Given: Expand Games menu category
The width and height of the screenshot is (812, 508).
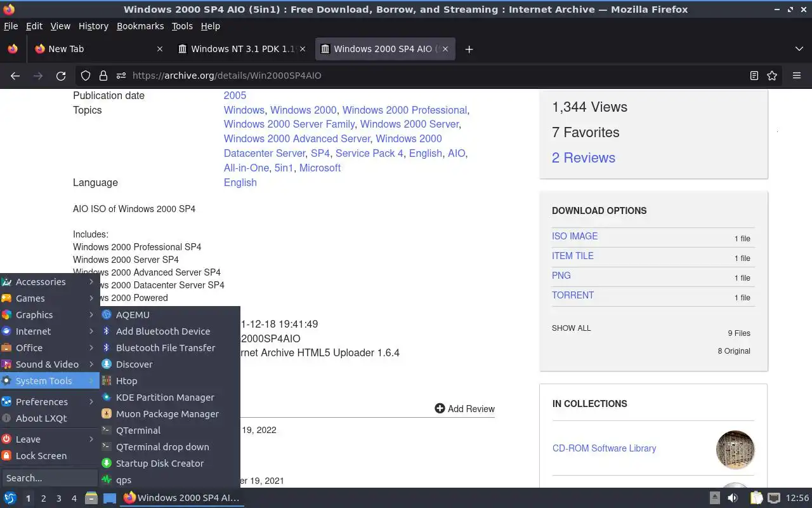Looking at the screenshot, I should (49, 298).
